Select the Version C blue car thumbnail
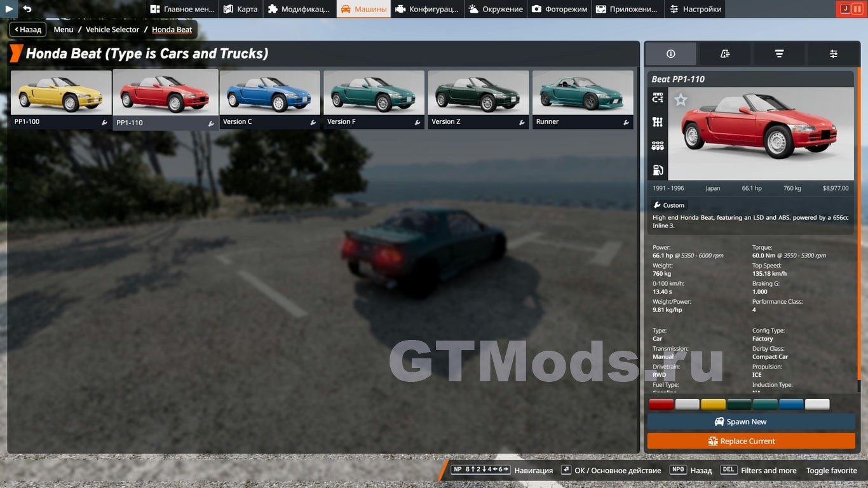This screenshot has width=868, height=488. (269, 93)
